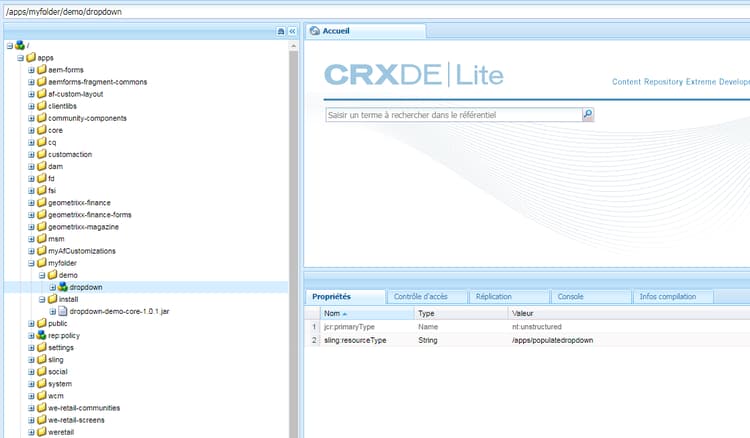
Task: Select aemforms-fragment-commons in the tree
Action: 98,82
